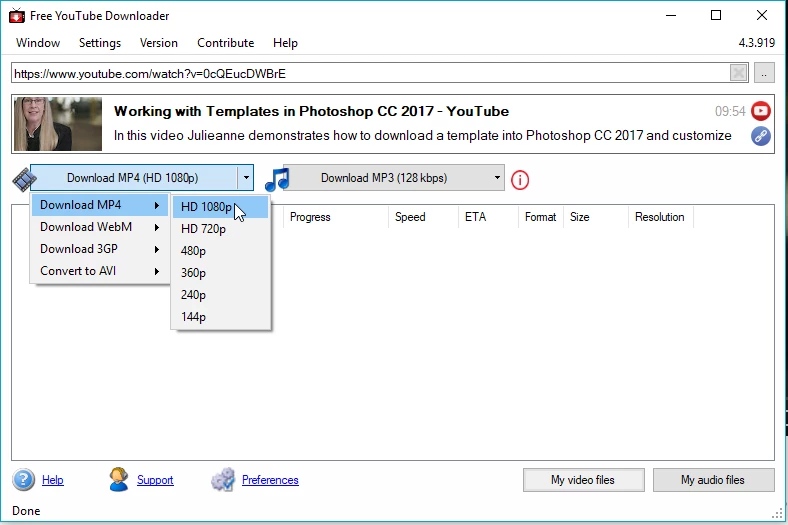788x525 pixels.
Task: Open My audio files
Action: (713, 480)
